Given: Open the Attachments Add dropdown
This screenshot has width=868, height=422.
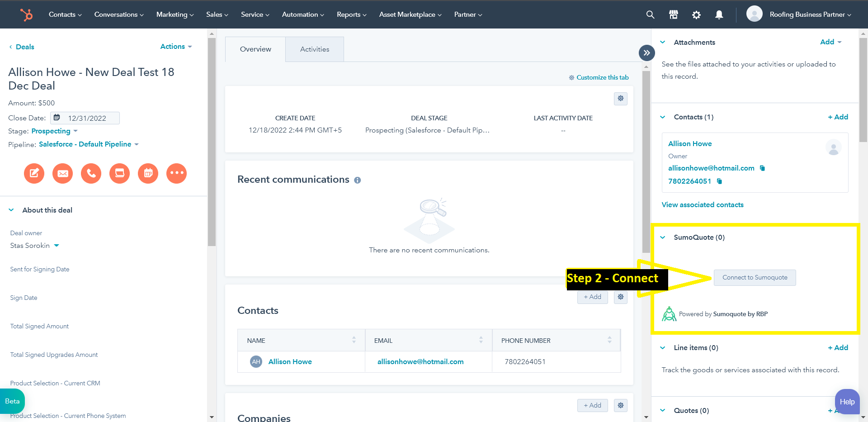Looking at the screenshot, I should (x=830, y=42).
